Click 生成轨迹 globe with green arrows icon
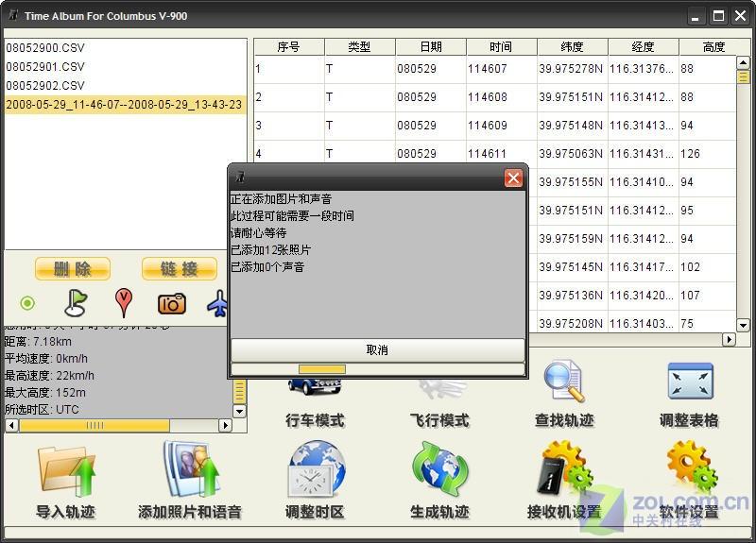 click(x=440, y=469)
